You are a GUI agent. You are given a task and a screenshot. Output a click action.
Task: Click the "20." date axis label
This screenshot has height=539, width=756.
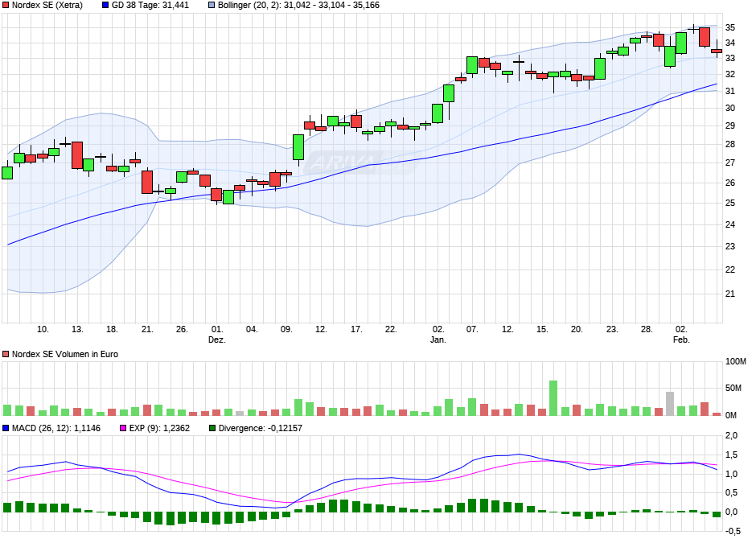point(577,329)
